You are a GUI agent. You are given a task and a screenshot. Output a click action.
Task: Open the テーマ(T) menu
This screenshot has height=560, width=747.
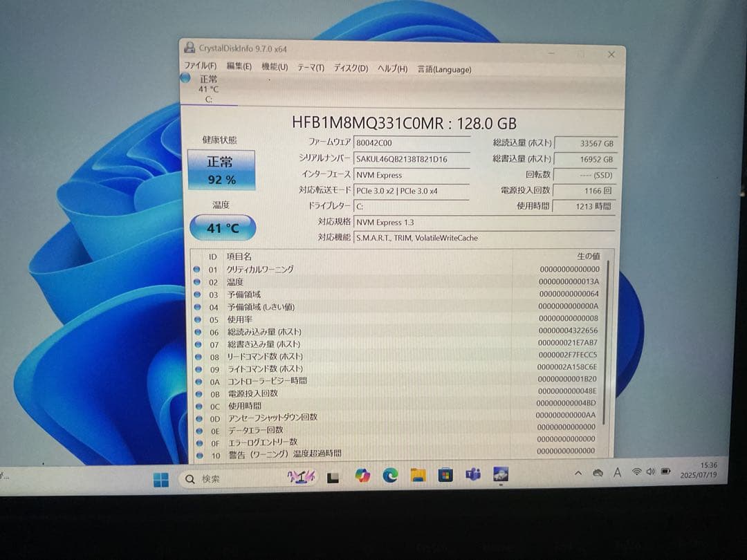(x=311, y=68)
